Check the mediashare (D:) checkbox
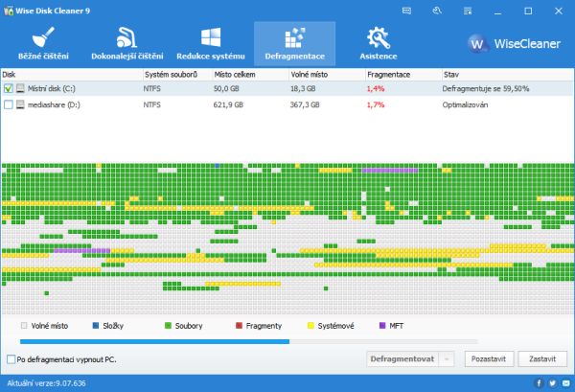This screenshot has width=575, height=392. click(x=8, y=104)
